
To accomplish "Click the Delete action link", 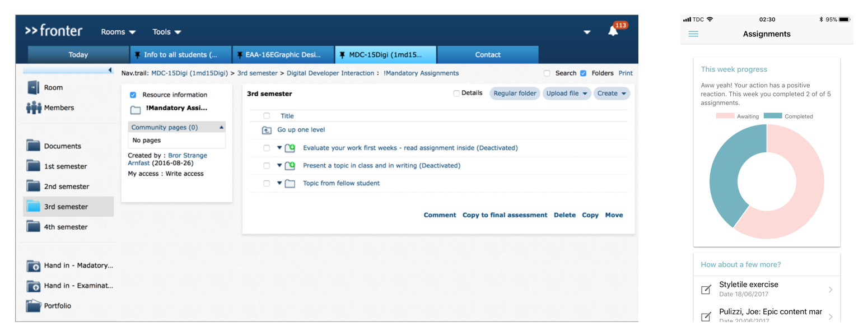I will click(564, 215).
